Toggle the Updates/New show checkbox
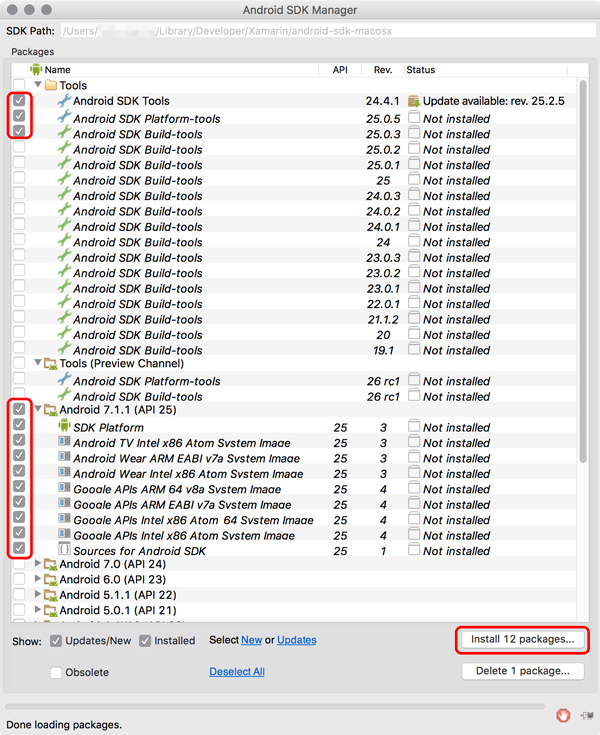The height and width of the screenshot is (735, 600). (x=56, y=641)
